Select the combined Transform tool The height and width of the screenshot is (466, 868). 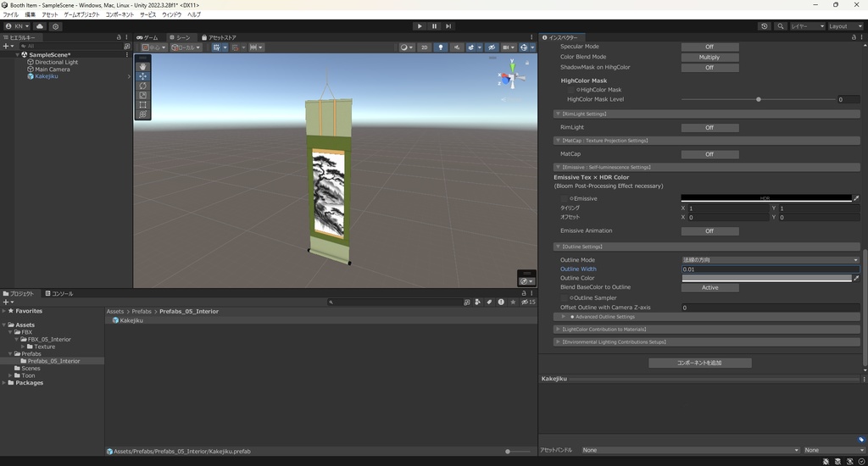142,114
